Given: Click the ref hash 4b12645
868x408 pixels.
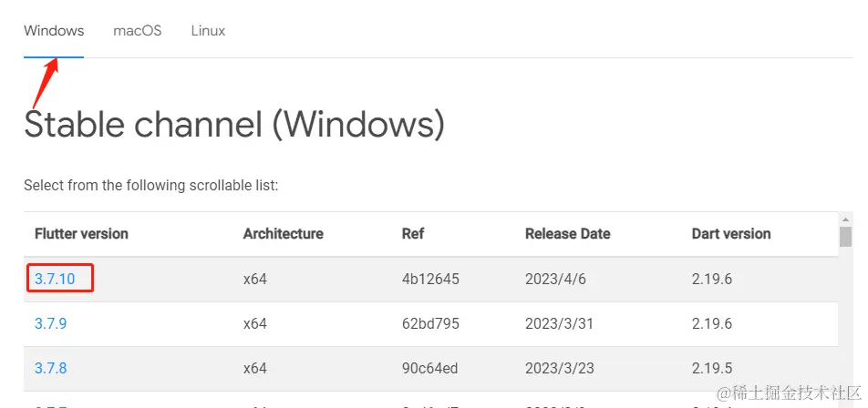Looking at the screenshot, I should click(x=430, y=279).
